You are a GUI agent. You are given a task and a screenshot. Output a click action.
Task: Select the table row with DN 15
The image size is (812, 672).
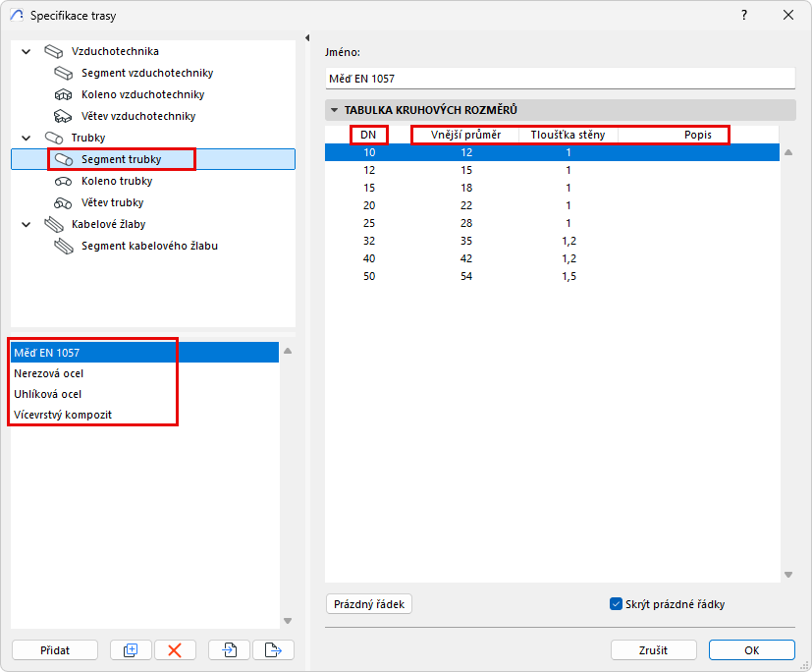tap(552, 188)
